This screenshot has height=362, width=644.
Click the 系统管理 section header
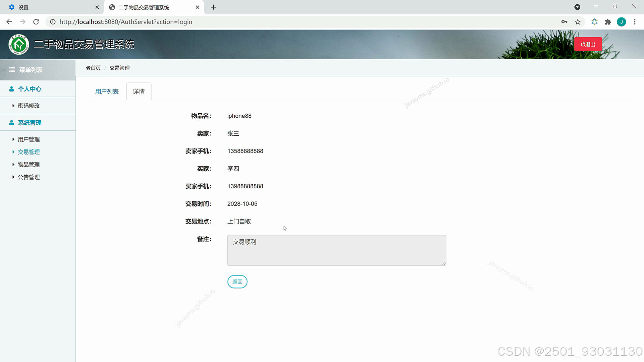click(x=38, y=123)
